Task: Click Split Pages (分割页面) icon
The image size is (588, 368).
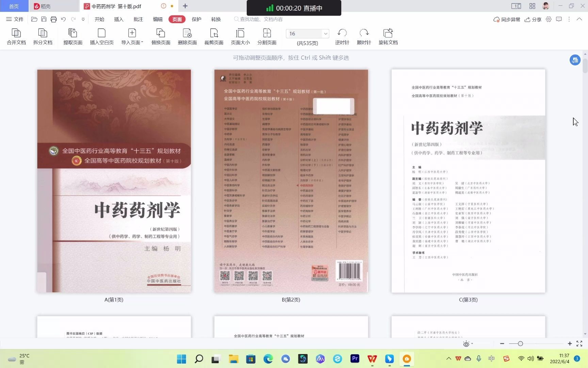Action: [267, 36]
